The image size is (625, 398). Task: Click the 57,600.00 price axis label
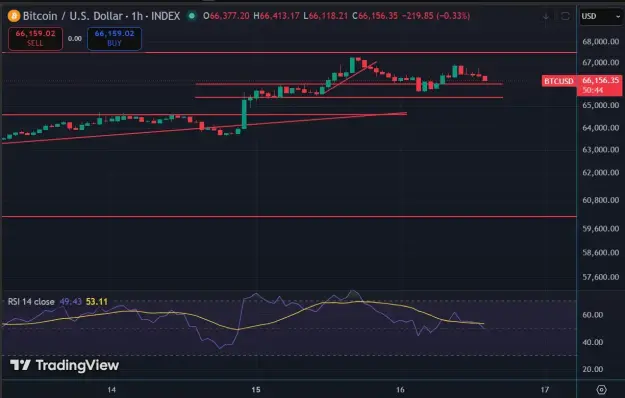[601, 277]
